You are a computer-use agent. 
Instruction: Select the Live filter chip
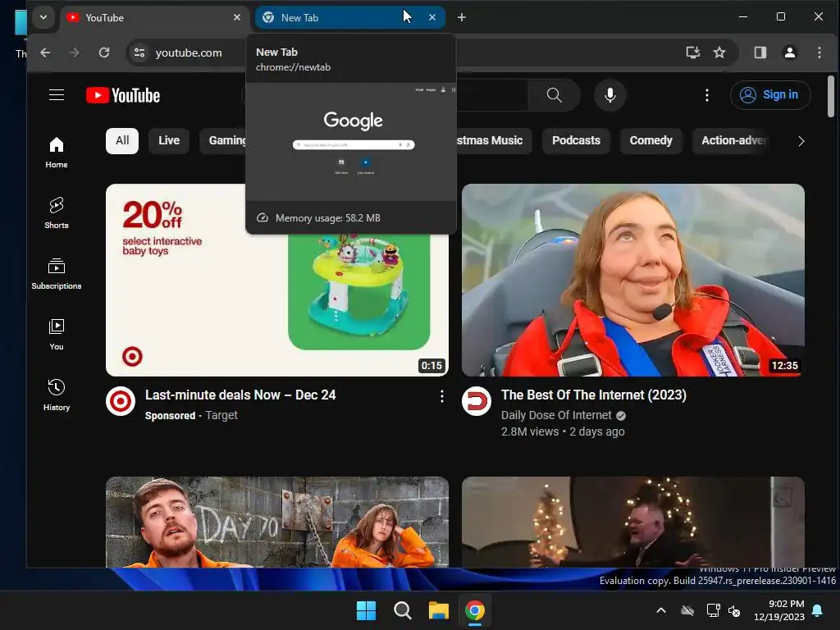169,140
